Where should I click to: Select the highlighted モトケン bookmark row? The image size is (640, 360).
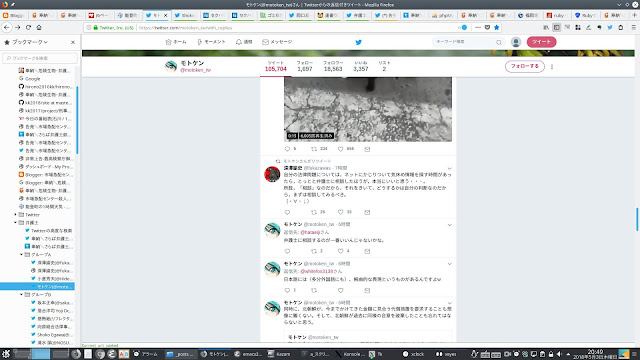click(x=37, y=287)
